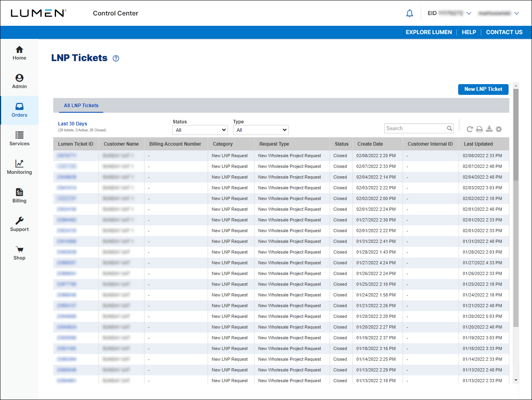Open notifications bell icon
532x400 pixels.
410,13
